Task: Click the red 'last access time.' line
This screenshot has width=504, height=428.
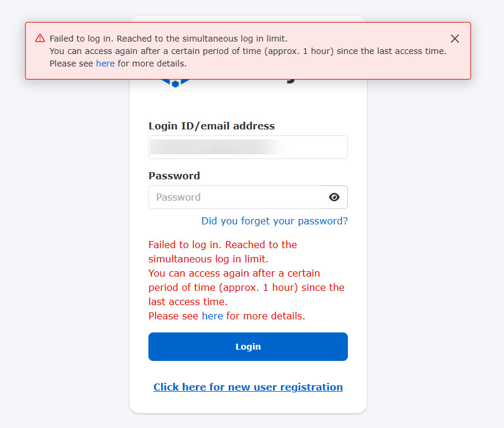Action: click(x=188, y=302)
